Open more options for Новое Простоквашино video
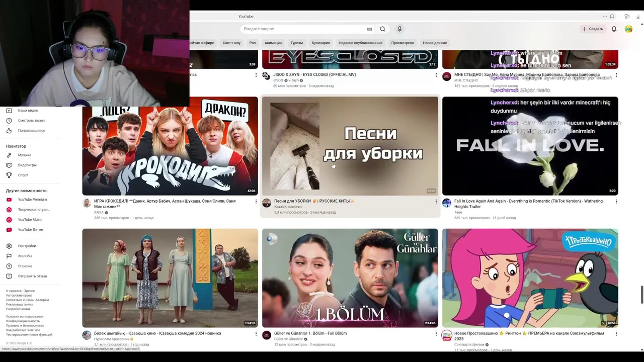This screenshot has height=362, width=644. (616, 334)
